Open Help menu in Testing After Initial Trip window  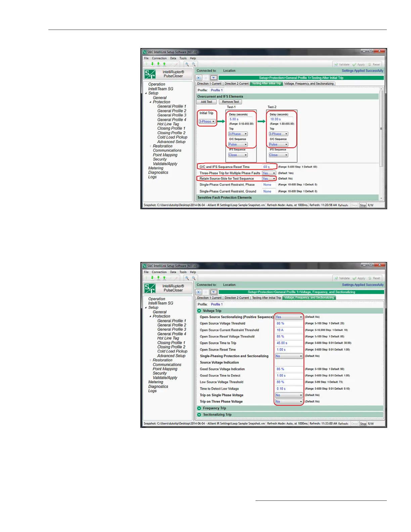click(x=193, y=58)
